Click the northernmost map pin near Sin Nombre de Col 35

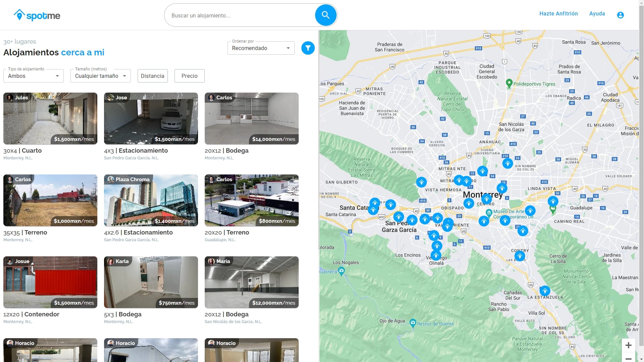pyautogui.click(x=507, y=163)
